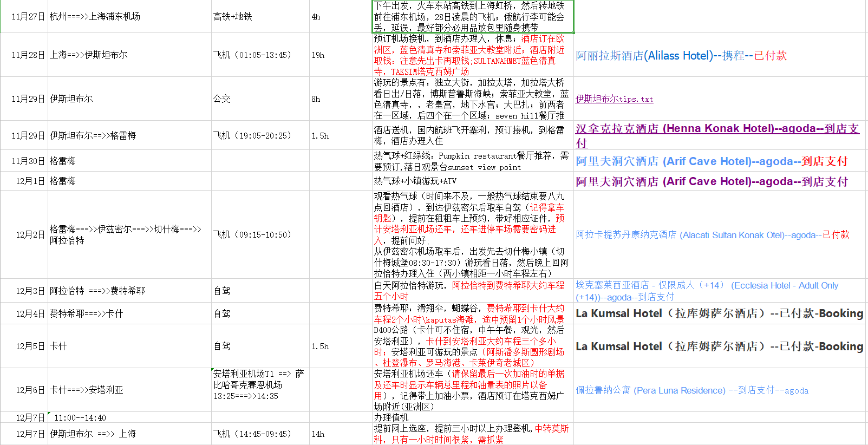This screenshot has height=445, width=868.
Task: Select the 杭州==>>上海浦东机场 route cell
Action: click(130, 17)
